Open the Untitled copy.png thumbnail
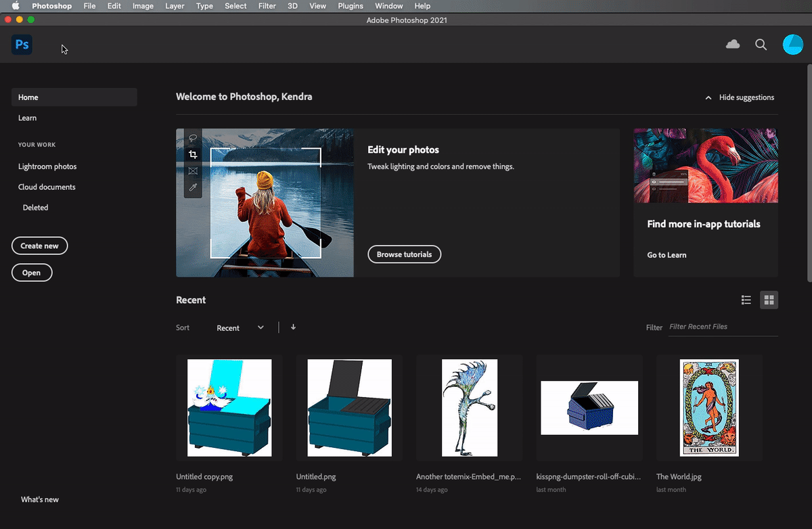This screenshot has height=529, width=812. pyautogui.click(x=229, y=408)
